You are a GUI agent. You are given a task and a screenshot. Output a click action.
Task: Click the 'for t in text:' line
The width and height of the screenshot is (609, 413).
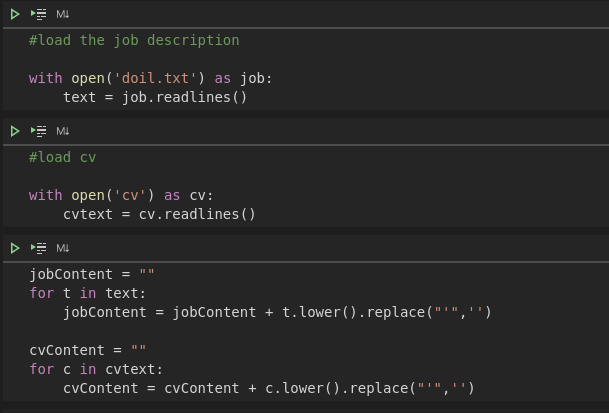(88, 293)
